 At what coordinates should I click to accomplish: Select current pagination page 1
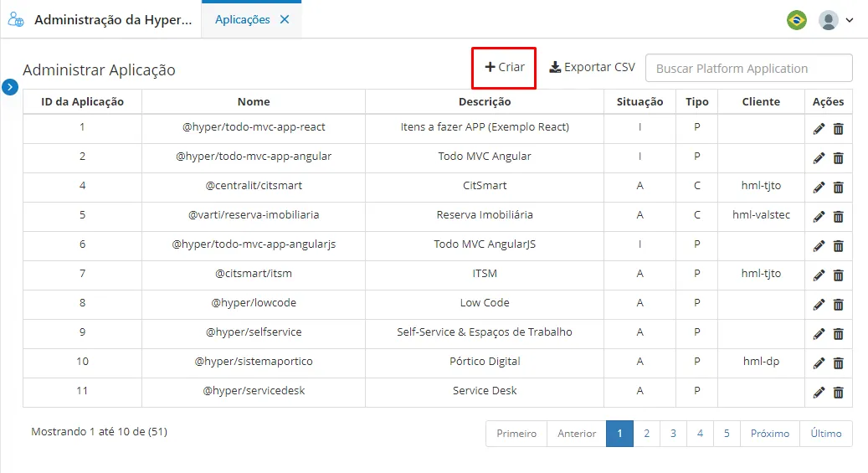point(619,434)
